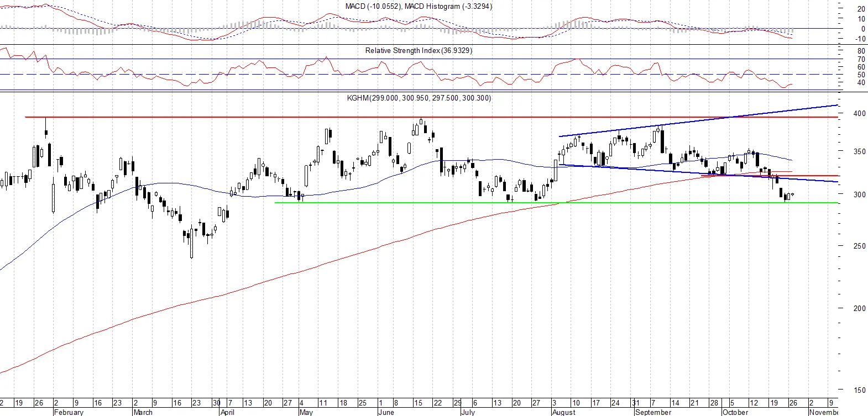Click the May month label

(x=306, y=412)
